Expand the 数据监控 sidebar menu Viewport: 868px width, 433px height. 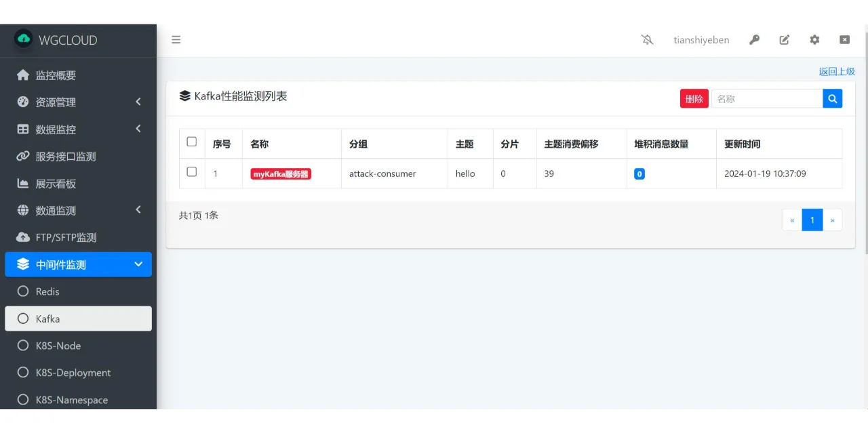click(78, 129)
